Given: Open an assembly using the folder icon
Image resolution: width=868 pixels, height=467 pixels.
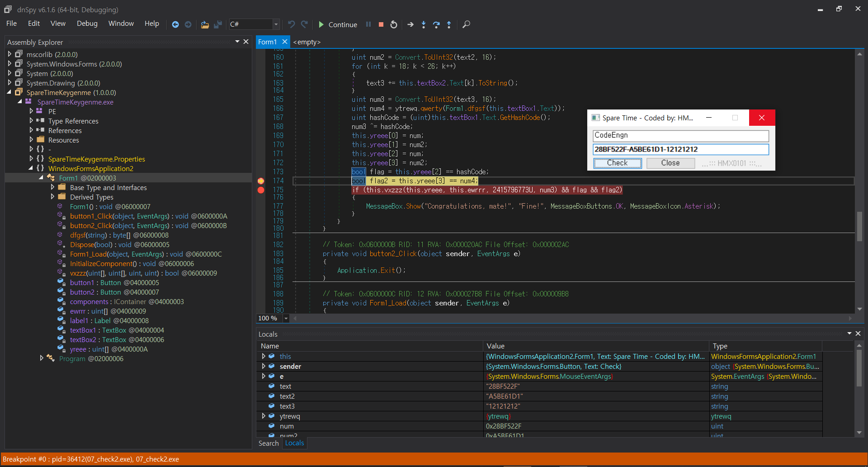Looking at the screenshot, I should (x=205, y=24).
